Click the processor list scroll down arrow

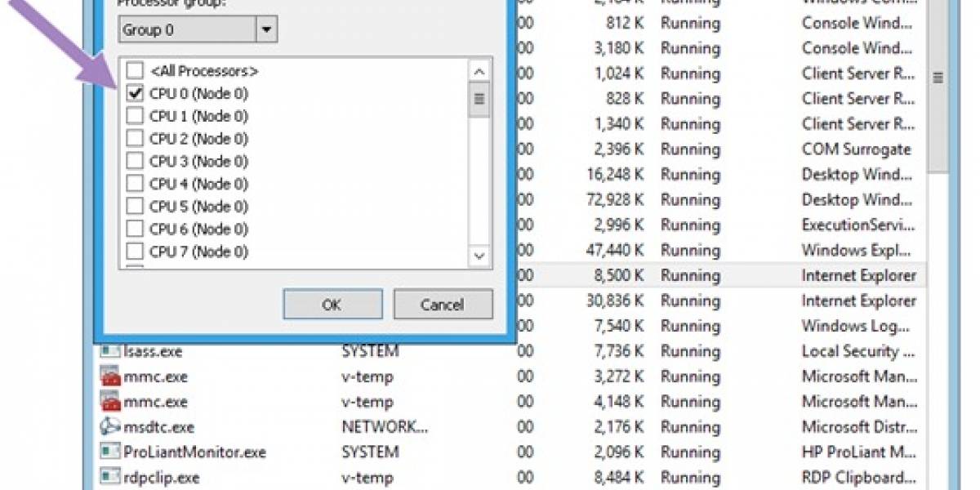click(479, 256)
